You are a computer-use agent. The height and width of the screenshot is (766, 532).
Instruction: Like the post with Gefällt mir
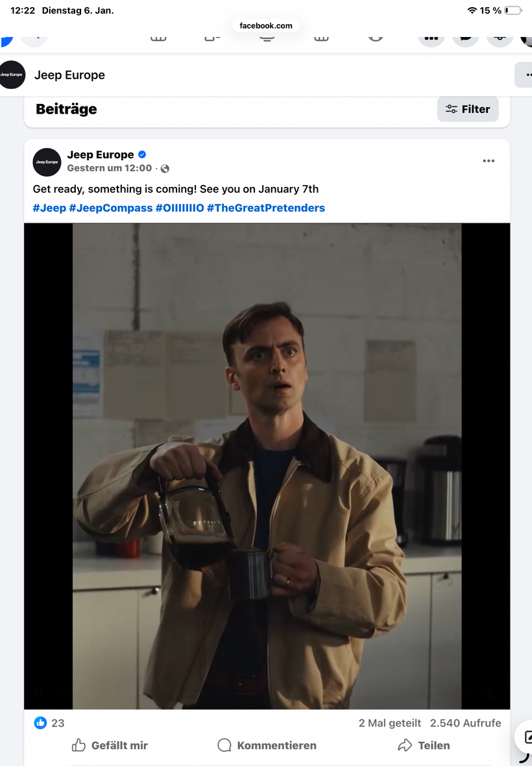(110, 745)
